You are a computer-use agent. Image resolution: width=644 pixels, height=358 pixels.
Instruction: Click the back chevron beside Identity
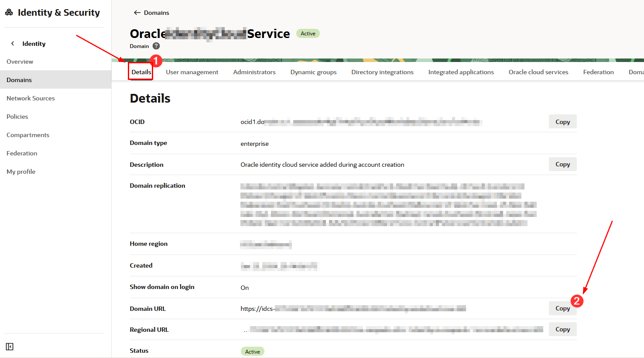pyautogui.click(x=13, y=43)
